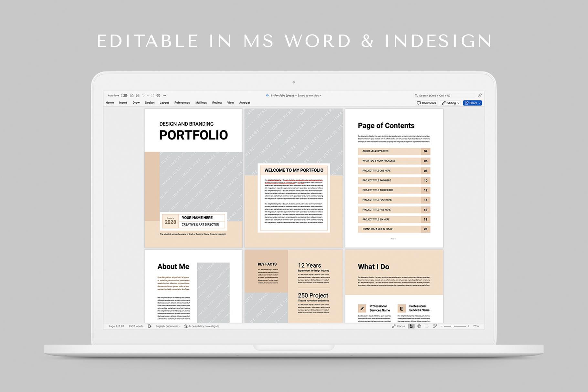Screen dimensions: 588x392
Task: Open the Editing mode dropdown
Action: click(x=450, y=103)
